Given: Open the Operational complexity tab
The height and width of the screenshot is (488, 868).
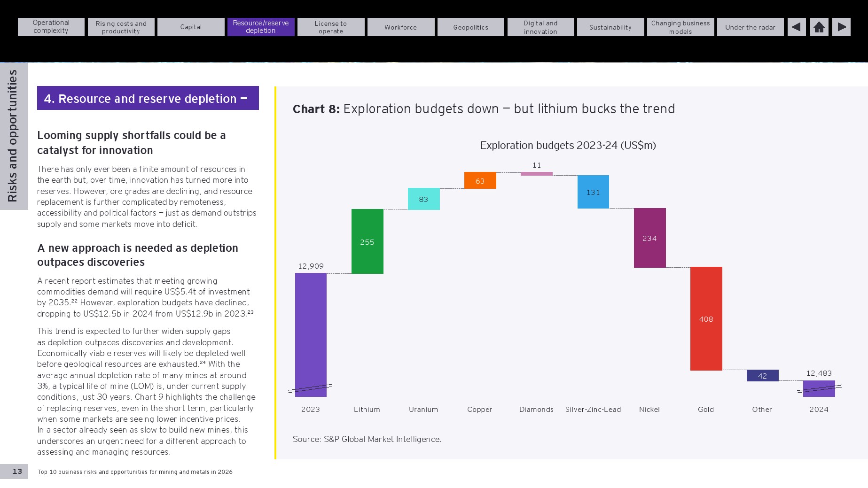Looking at the screenshot, I should [x=51, y=27].
